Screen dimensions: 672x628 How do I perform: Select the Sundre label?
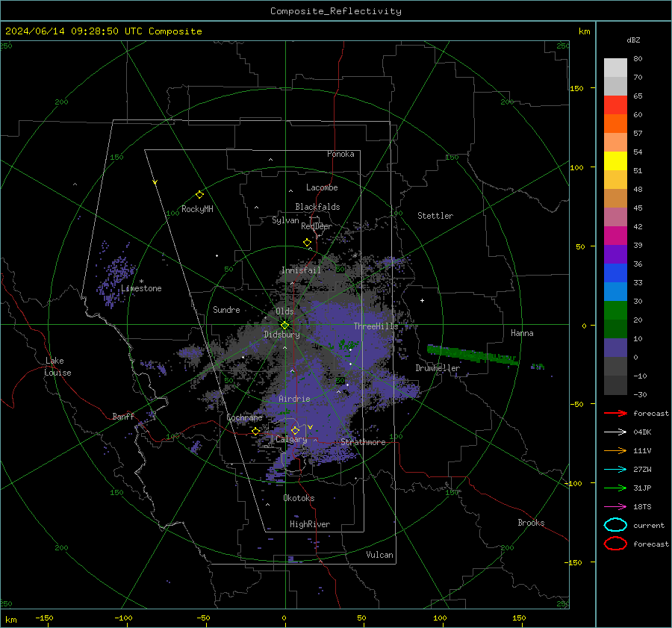point(226,309)
